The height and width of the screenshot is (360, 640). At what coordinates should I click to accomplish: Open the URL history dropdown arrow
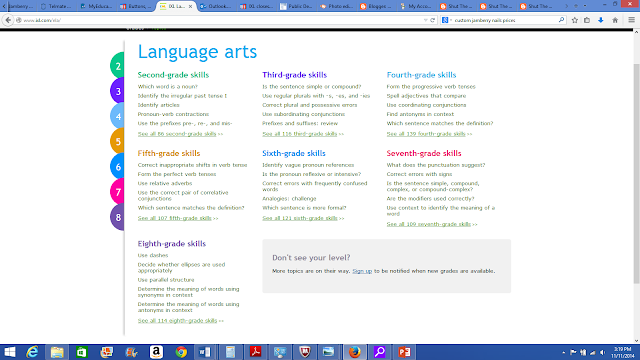[426, 20]
